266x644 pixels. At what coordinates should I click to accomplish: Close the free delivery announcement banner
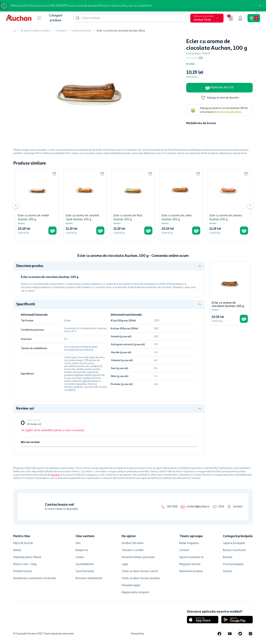pyautogui.click(x=260, y=6)
